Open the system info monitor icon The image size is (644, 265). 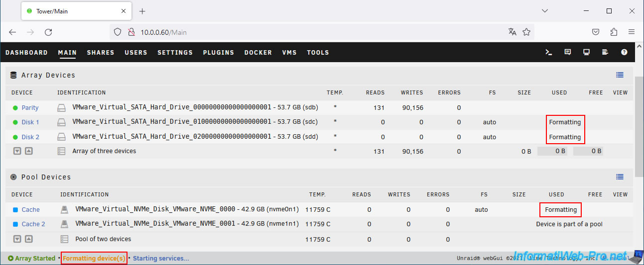pos(586,52)
